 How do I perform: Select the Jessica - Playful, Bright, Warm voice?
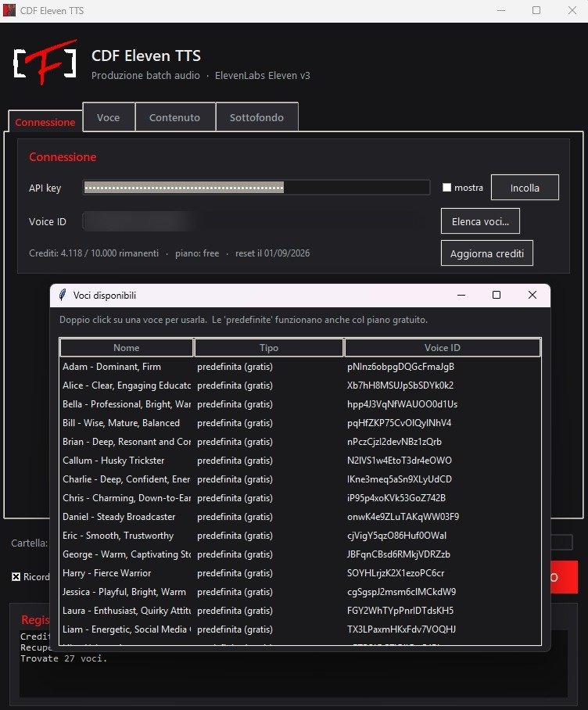click(x=300, y=592)
